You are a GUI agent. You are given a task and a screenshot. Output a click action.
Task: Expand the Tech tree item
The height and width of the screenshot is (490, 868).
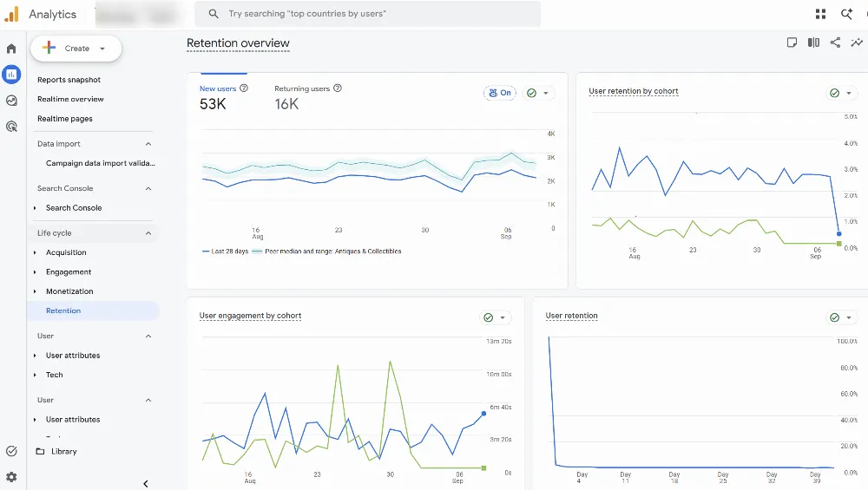[35, 375]
